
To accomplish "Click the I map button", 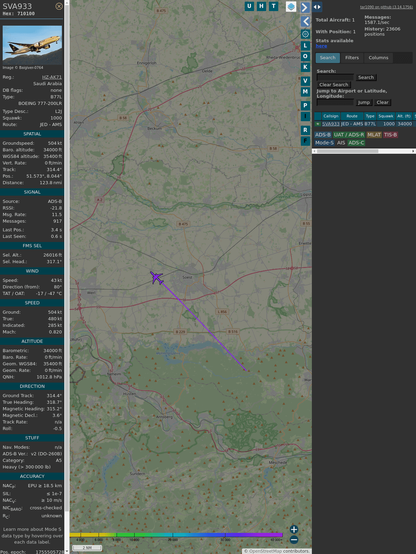I will coord(305,116).
